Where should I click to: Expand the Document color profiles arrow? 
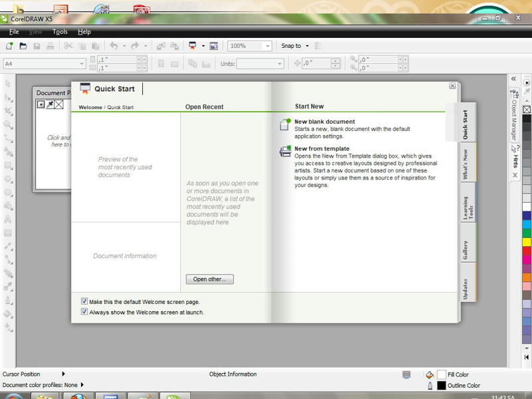pos(82,384)
